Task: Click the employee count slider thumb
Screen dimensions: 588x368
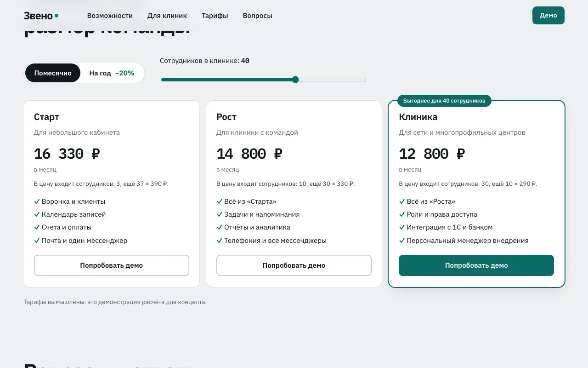Action: click(x=295, y=80)
